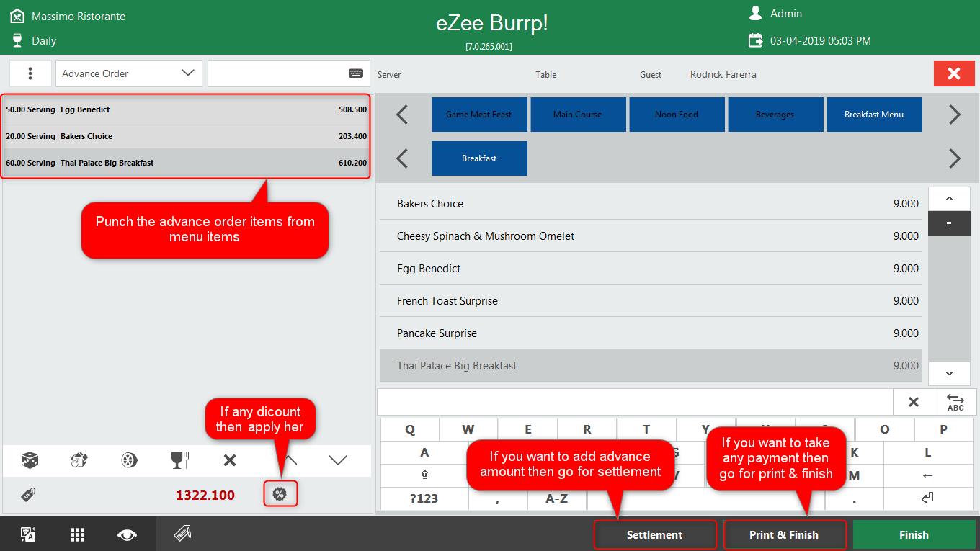Add Egg Benedict from the menu list
The width and height of the screenshot is (980, 551).
click(x=651, y=269)
